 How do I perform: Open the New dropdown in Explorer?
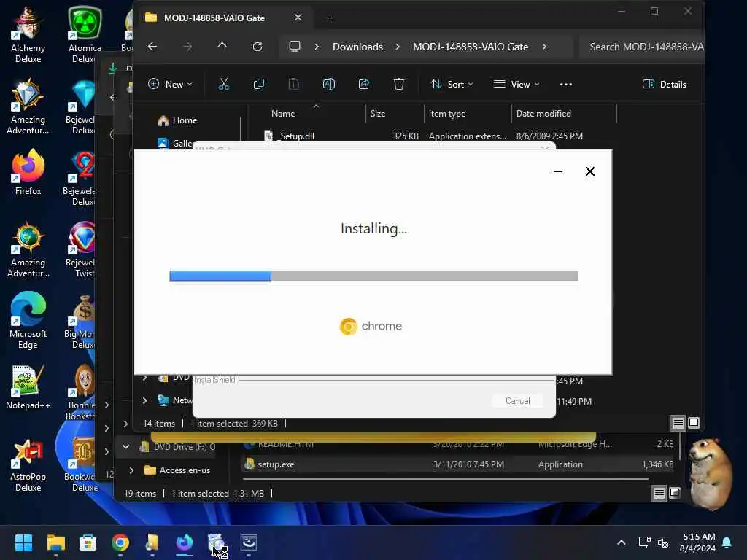coord(169,85)
